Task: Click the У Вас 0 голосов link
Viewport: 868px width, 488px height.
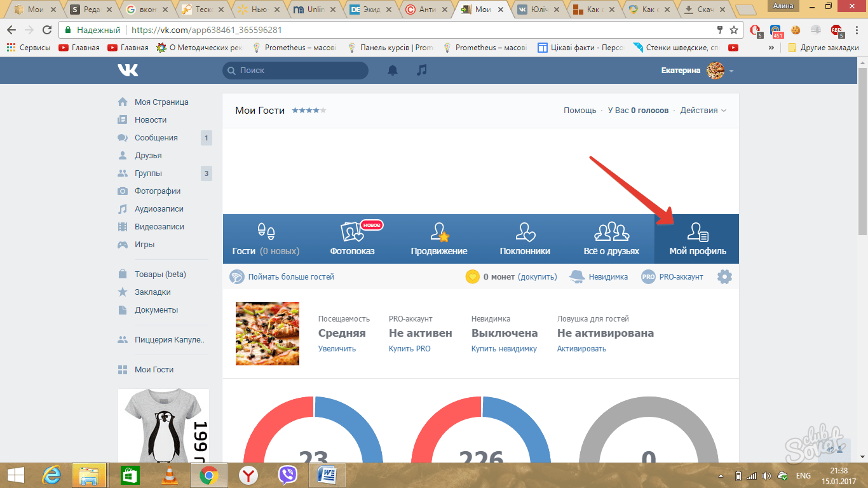Action: [x=638, y=111]
